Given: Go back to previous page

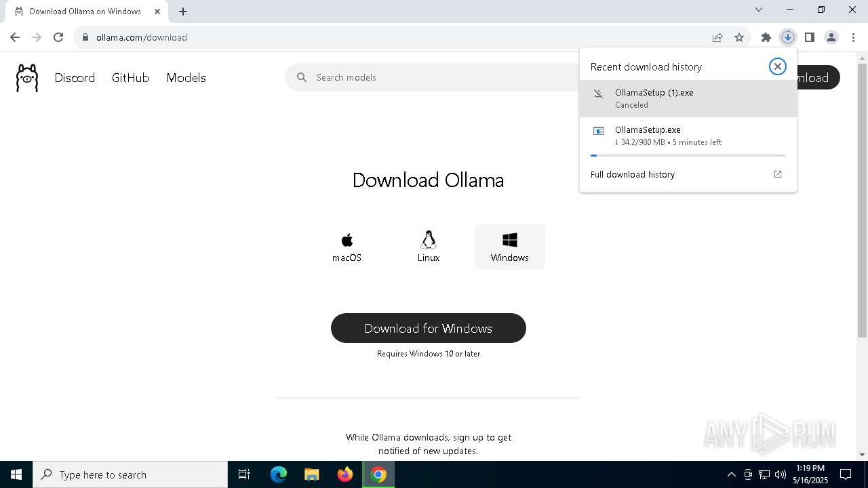Looking at the screenshot, I should [15, 37].
